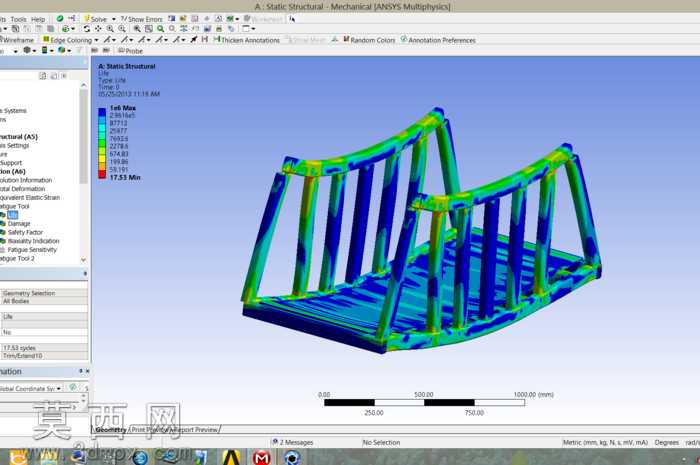Select the Solution (A6) tree node
This screenshot has width=700, height=465.
[x=13, y=171]
